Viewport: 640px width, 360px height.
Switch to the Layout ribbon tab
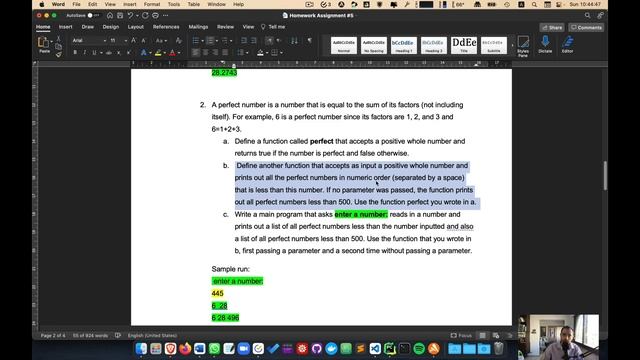coord(136,27)
